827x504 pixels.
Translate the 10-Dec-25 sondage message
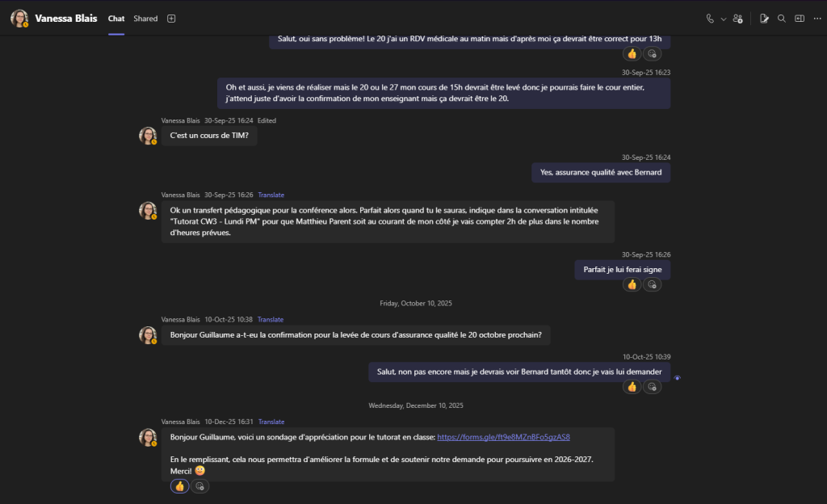(271, 422)
